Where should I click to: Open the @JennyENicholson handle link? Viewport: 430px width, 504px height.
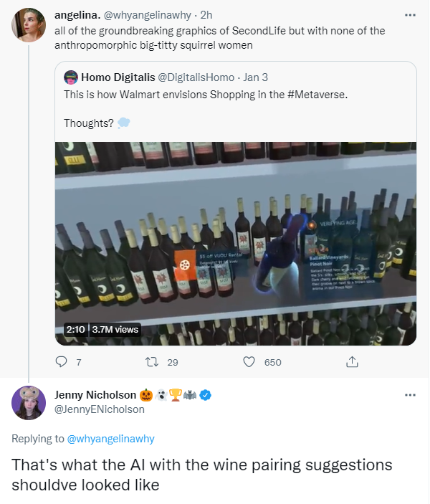(x=100, y=409)
